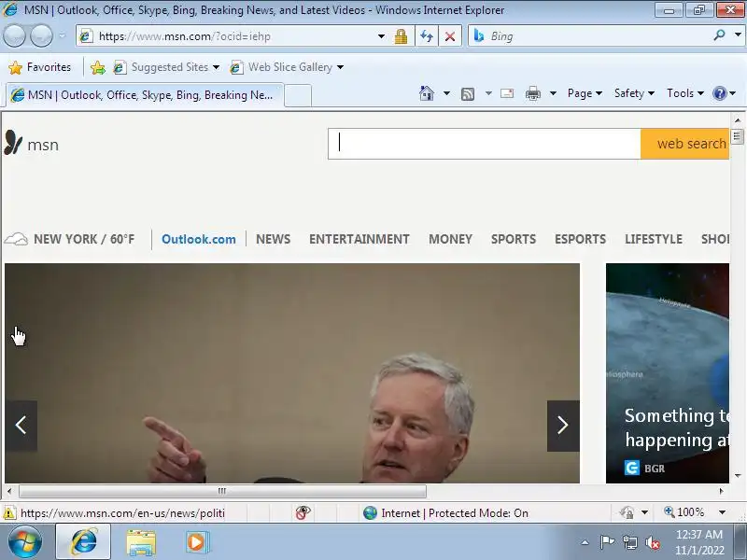Expand the Home icon dropdown arrow

point(446,92)
